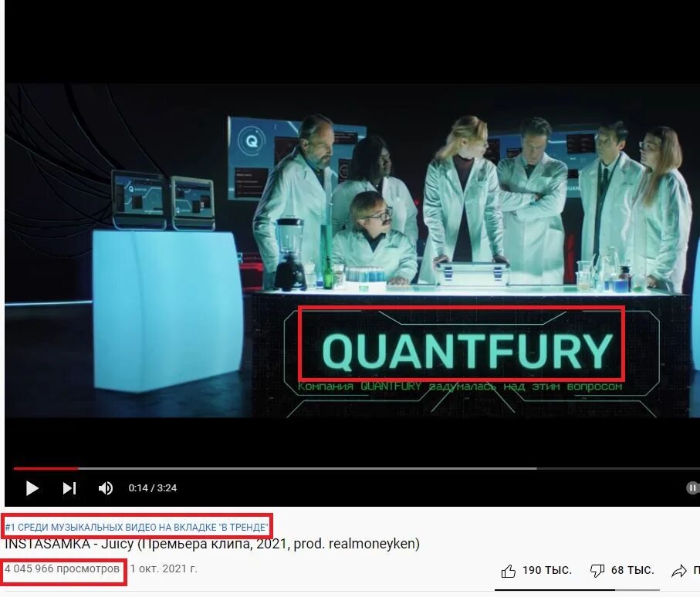Like the video with the thumbs-up icon
Viewport: 700px width, 597px height.
[508, 571]
